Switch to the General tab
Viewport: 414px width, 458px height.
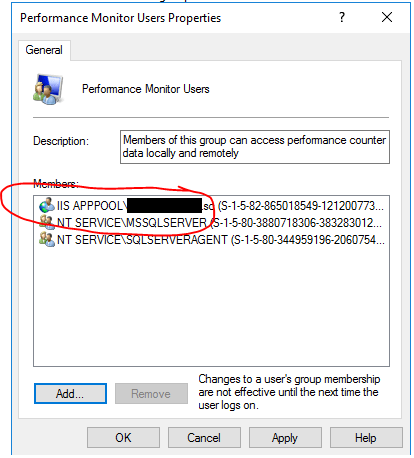pyautogui.click(x=44, y=50)
